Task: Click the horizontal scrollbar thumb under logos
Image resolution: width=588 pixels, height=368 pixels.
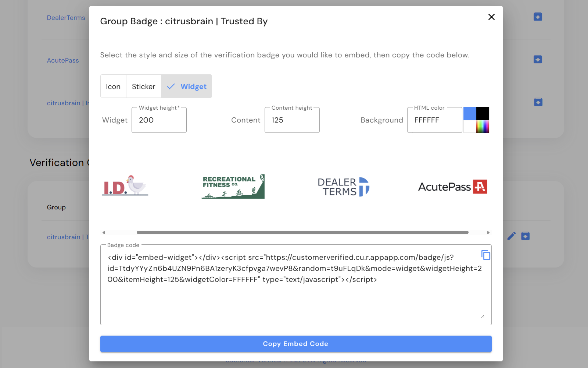Action: pos(302,233)
